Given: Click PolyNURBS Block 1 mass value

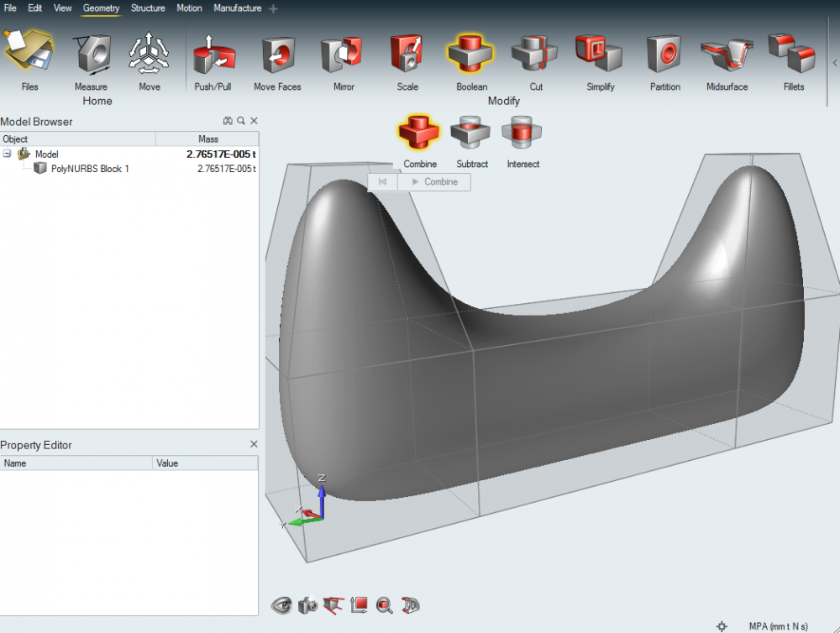Looking at the screenshot, I should (x=226, y=169).
